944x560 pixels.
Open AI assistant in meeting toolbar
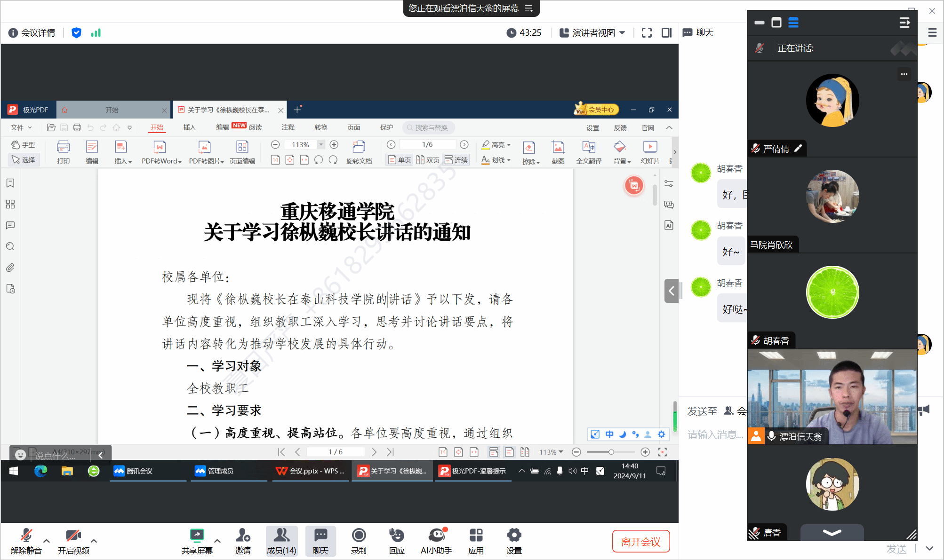pos(436,536)
